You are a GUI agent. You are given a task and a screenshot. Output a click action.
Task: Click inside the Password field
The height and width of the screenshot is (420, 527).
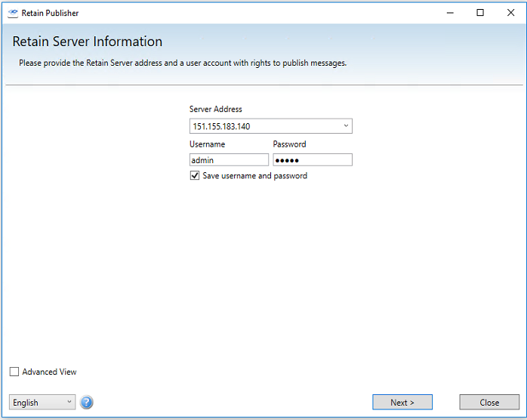312,160
